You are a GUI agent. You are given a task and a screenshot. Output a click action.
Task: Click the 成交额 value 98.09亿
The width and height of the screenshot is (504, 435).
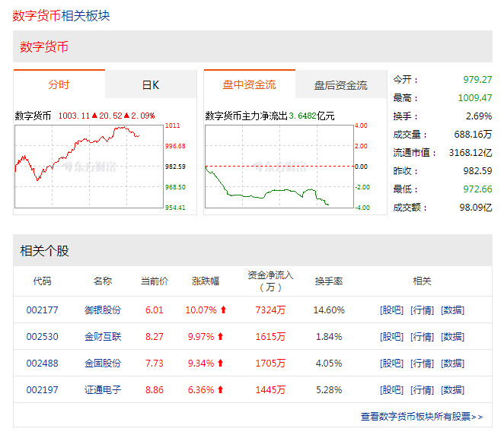pos(476,208)
